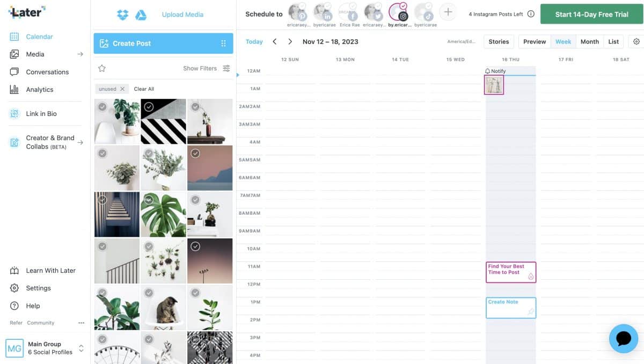Click info icon beside Instagram Posts Left
Image resolution: width=644 pixels, height=364 pixels.
[531, 14]
